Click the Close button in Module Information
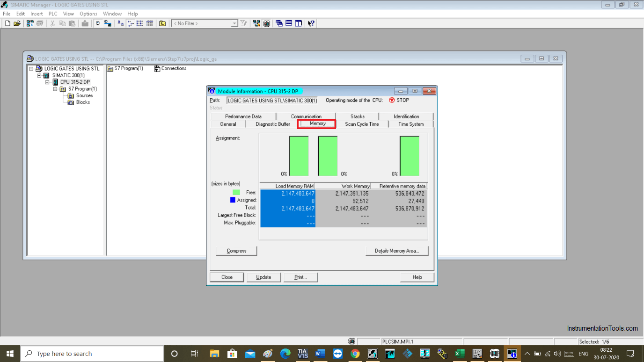Screen dimensions: 644x362 point(227,277)
